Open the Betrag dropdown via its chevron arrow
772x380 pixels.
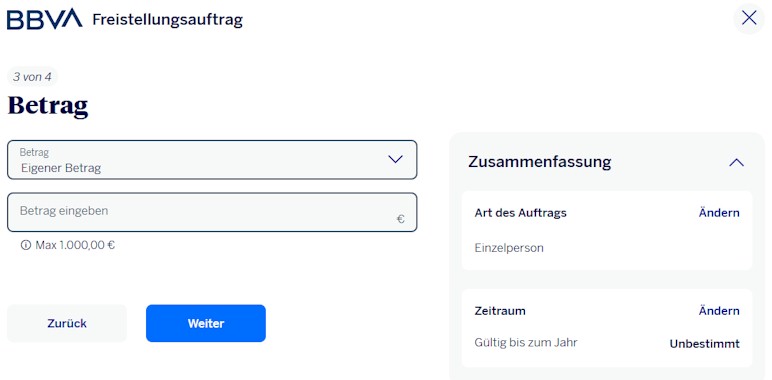(x=395, y=159)
